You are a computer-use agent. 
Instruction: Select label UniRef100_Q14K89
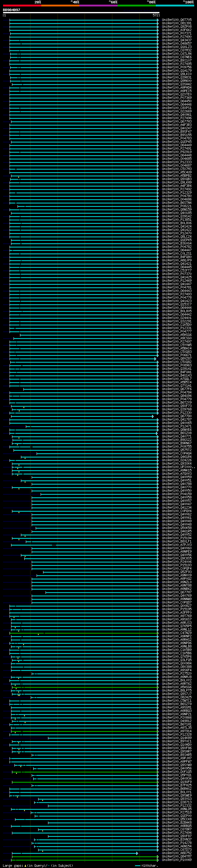(177, 738)
